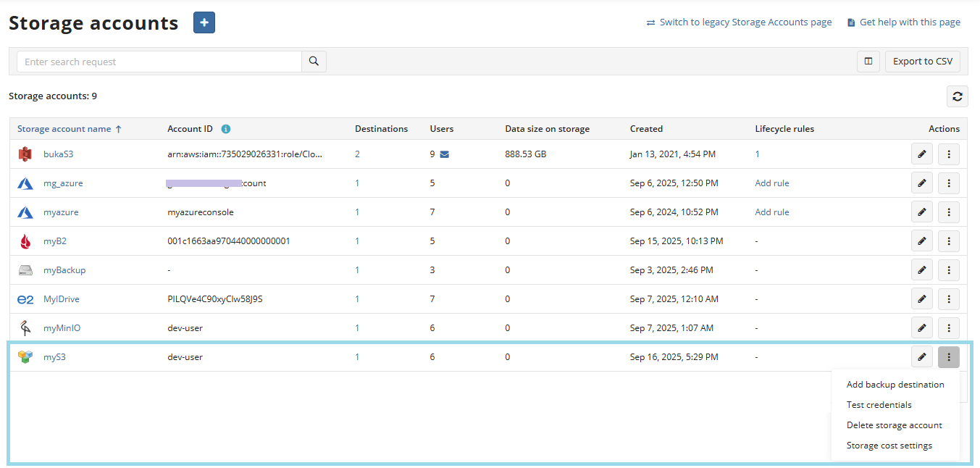
Task: Switch to legacy Storage Accounts page
Action: tap(745, 22)
